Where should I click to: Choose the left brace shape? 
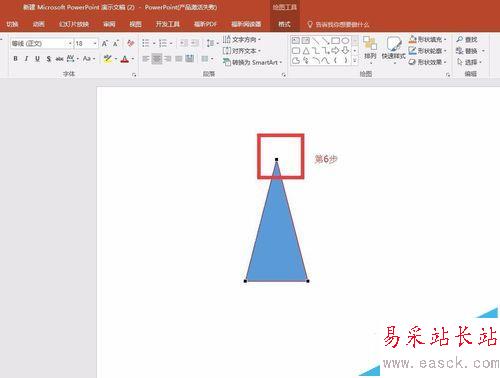click(335, 61)
